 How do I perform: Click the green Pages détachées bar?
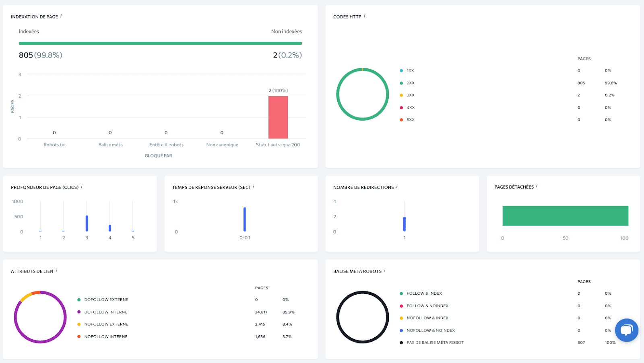point(565,216)
